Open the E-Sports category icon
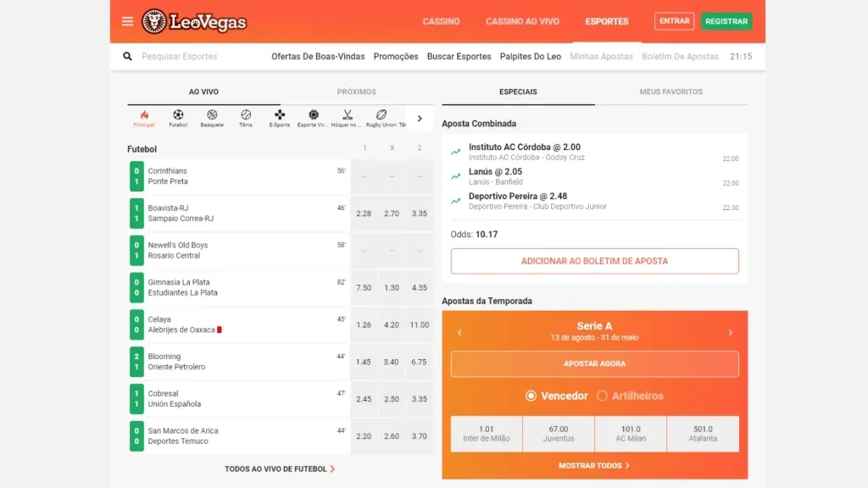Viewport: 868px width, 488px height. pos(280,115)
